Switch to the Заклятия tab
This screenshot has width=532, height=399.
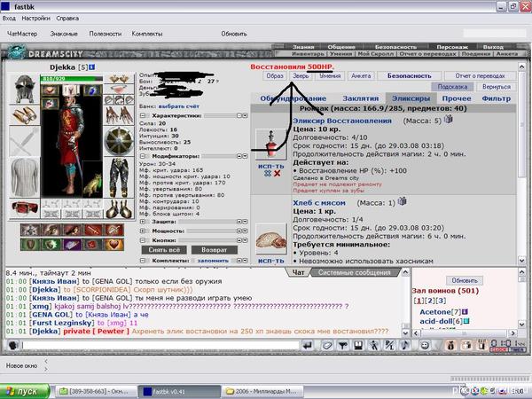360,98
